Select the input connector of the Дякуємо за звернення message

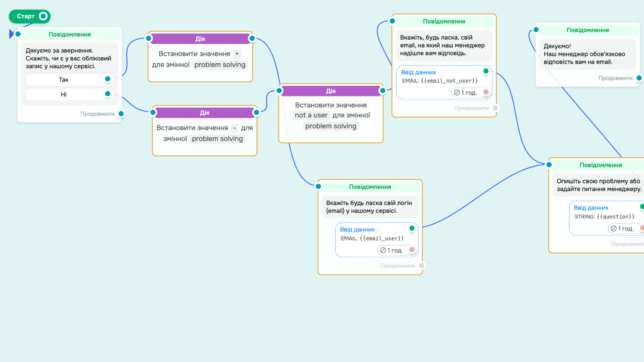[x=18, y=34]
